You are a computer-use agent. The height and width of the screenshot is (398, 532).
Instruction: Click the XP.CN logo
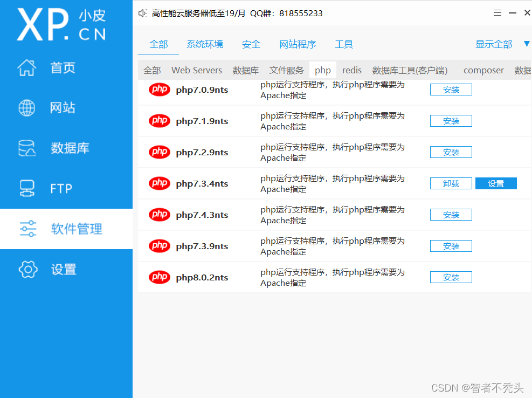pyautogui.click(x=61, y=24)
